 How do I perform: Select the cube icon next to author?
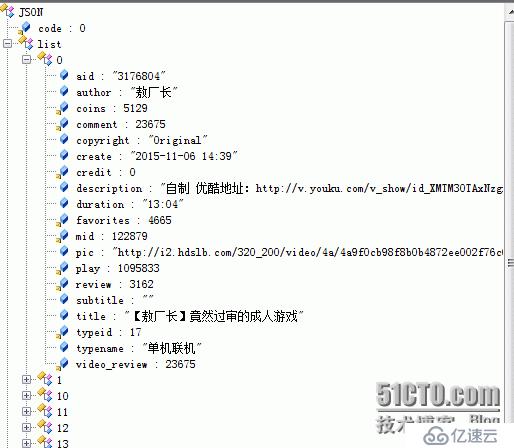pyautogui.click(x=64, y=91)
